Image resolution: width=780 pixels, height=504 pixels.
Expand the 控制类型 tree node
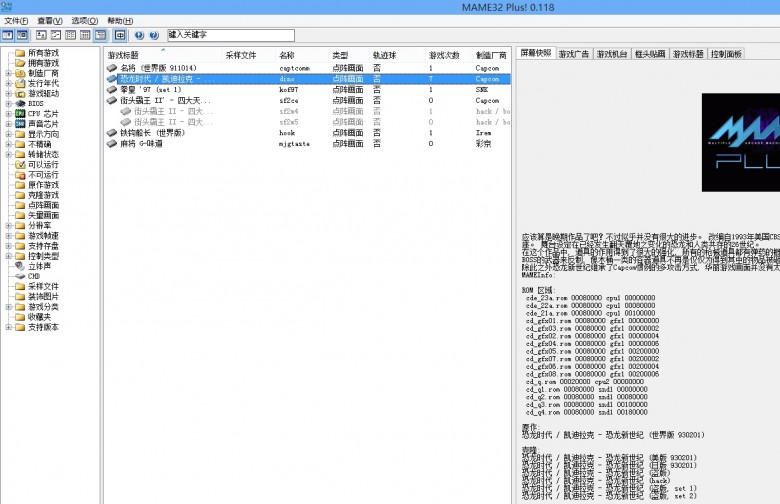coord(8,256)
